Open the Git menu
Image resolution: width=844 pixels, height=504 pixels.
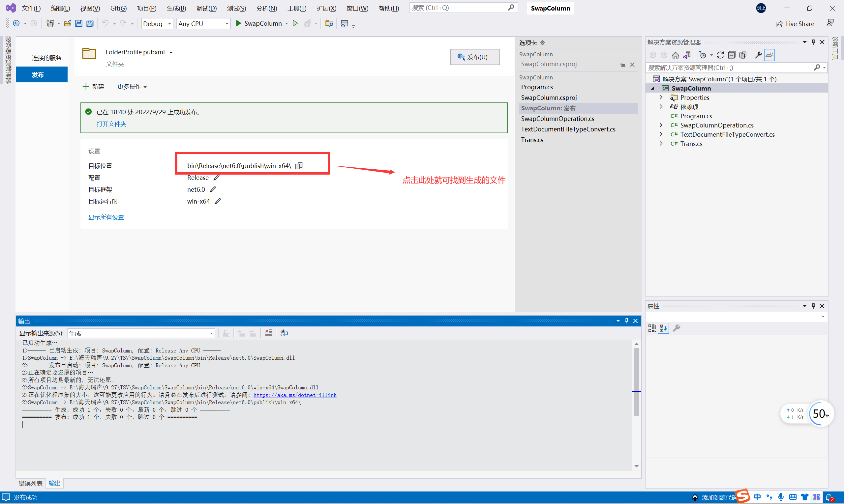[x=118, y=8]
